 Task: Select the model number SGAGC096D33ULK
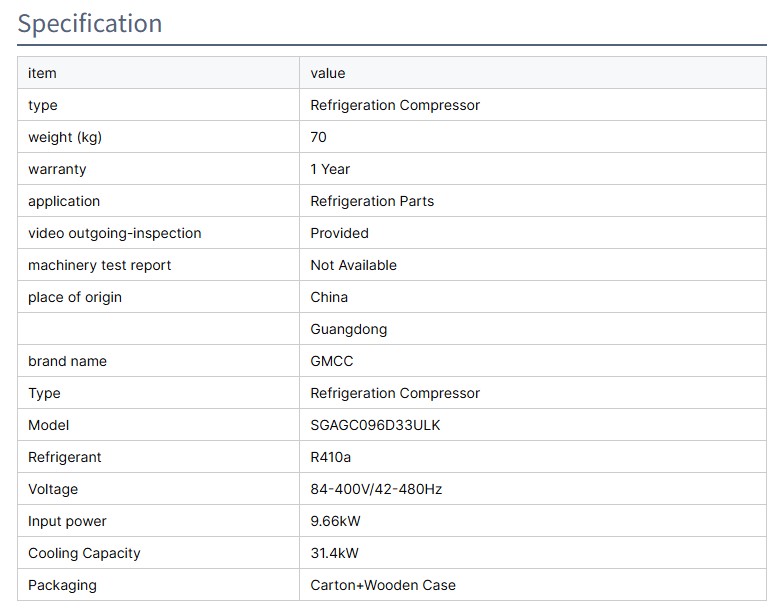click(375, 425)
